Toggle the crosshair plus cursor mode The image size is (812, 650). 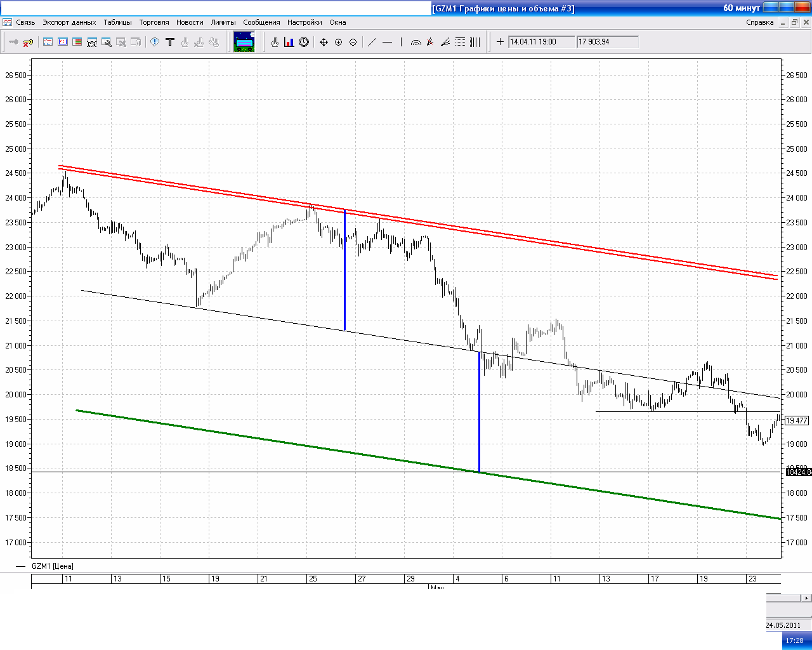tap(500, 43)
